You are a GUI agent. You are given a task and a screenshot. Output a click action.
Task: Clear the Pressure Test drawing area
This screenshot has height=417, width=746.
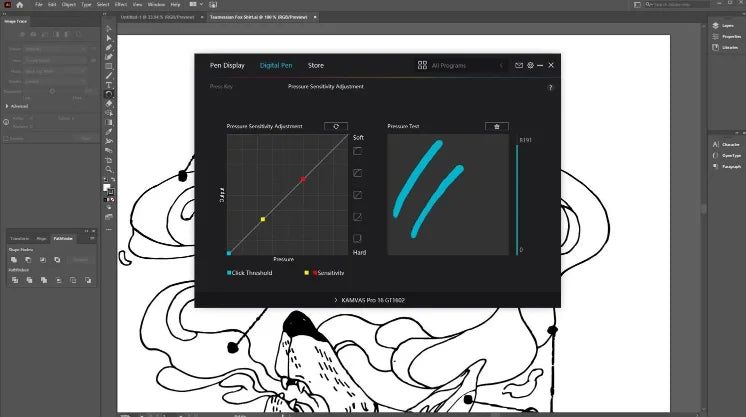click(x=495, y=127)
